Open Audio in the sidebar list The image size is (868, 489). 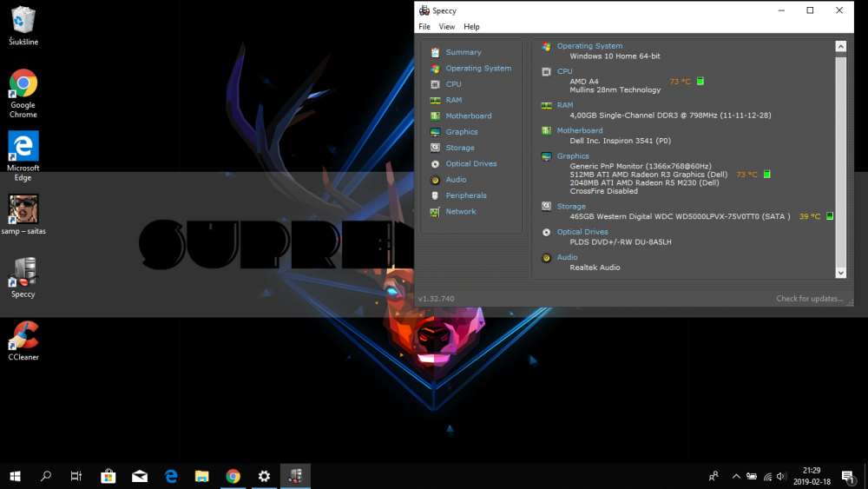point(456,180)
